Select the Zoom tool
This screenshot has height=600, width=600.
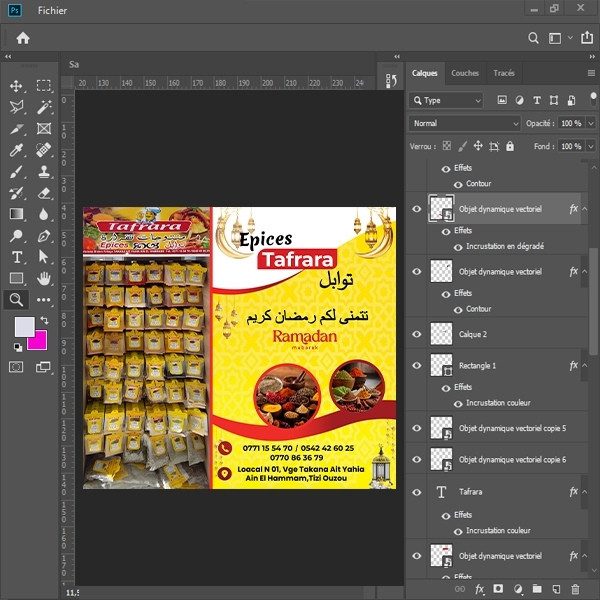(x=17, y=299)
